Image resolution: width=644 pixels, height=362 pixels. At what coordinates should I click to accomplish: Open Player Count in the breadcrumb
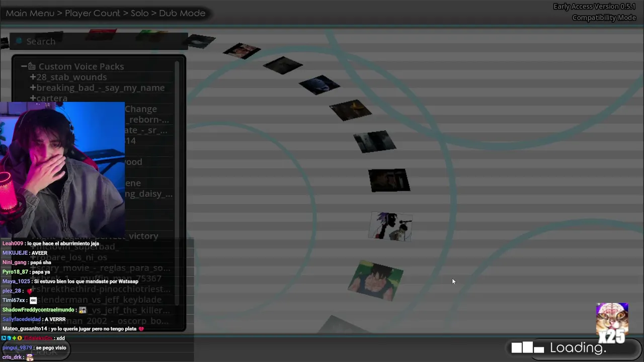[x=93, y=13]
